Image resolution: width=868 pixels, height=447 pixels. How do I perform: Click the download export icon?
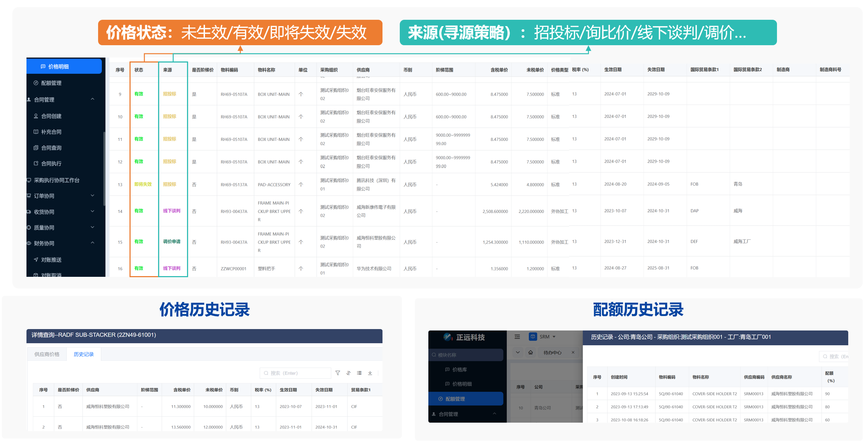[x=370, y=373]
